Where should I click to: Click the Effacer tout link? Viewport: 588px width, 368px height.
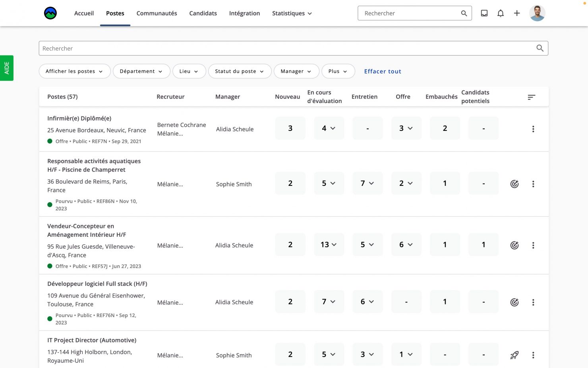click(x=382, y=71)
